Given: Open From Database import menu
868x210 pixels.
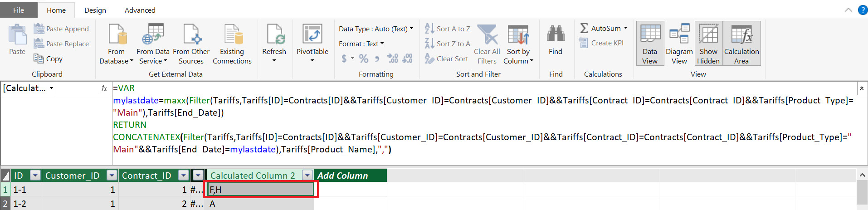Looking at the screenshot, I should tap(116, 44).
